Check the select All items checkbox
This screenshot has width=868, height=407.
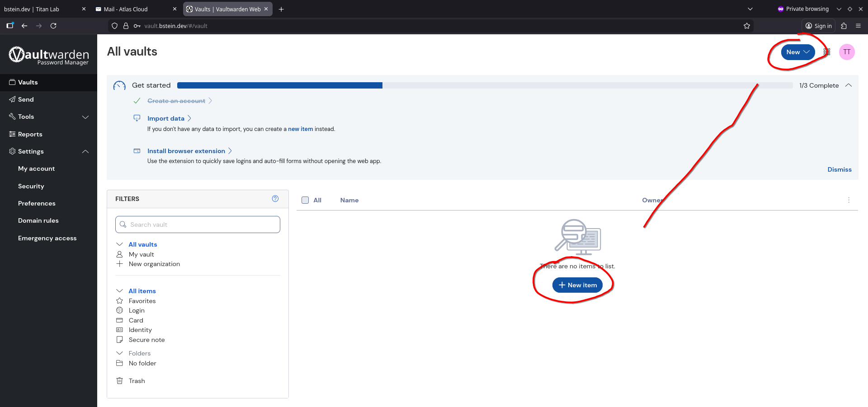[305, 200]
